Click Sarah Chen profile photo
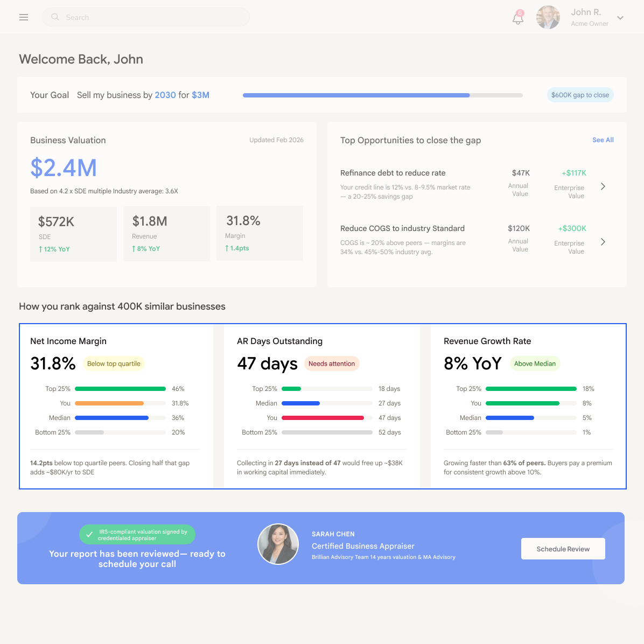 [278, 544]
